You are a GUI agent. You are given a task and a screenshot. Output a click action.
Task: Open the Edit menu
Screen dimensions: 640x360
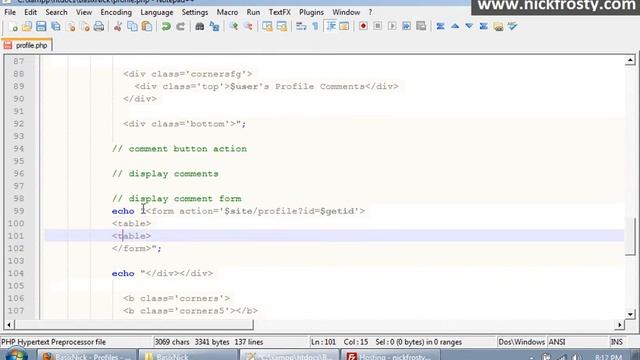pyautogui.click(x=30, y=12)
